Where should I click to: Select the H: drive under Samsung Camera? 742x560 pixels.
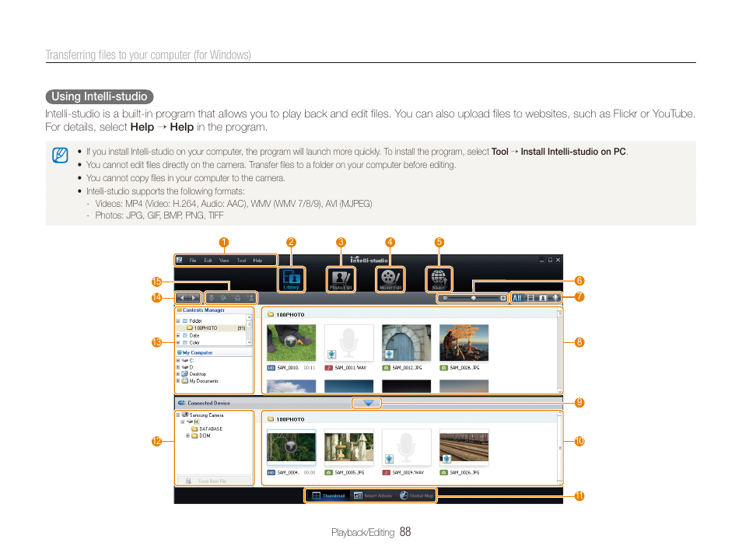pyautogui.click(x=193, y=422)
